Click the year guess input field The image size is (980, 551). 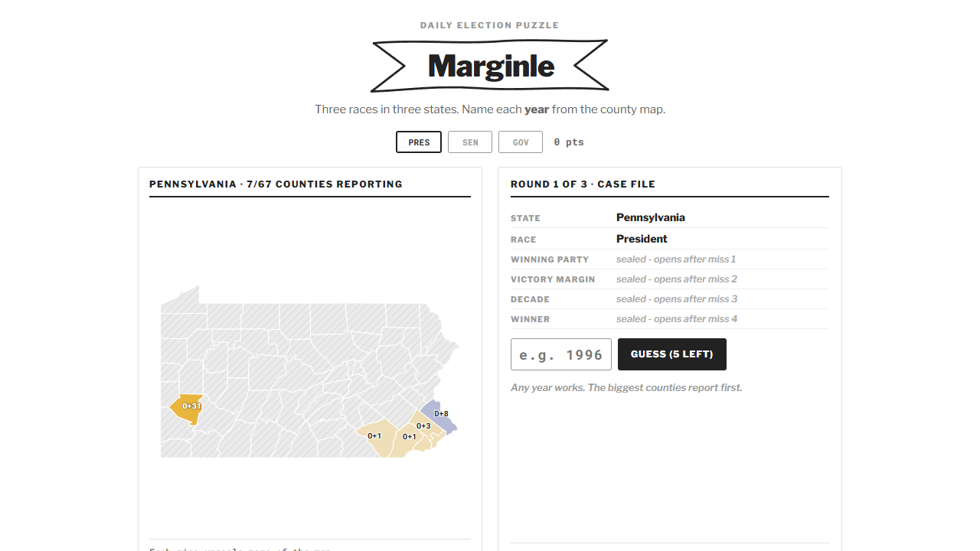tap(561, 354)
